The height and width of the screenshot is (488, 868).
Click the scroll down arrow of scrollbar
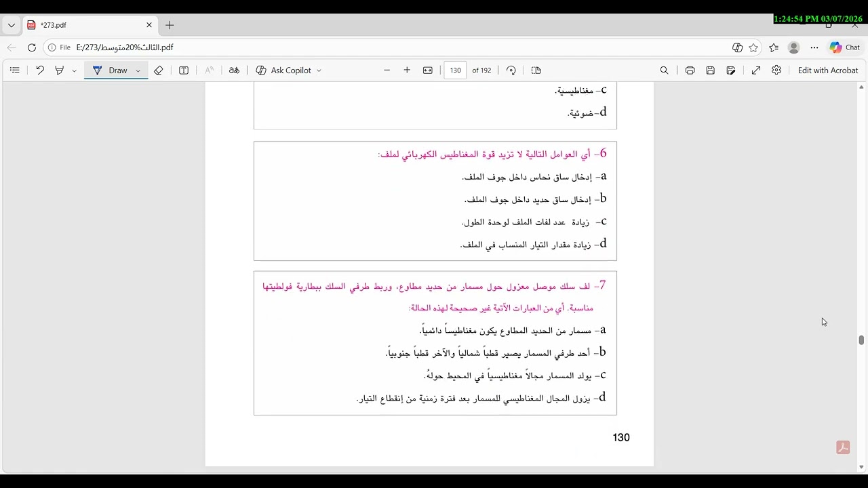[x=862, y=467]
